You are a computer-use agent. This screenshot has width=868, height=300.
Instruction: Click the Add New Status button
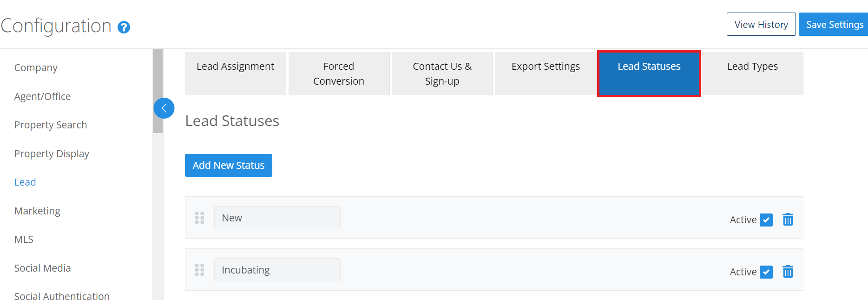[x=228, y=165]
